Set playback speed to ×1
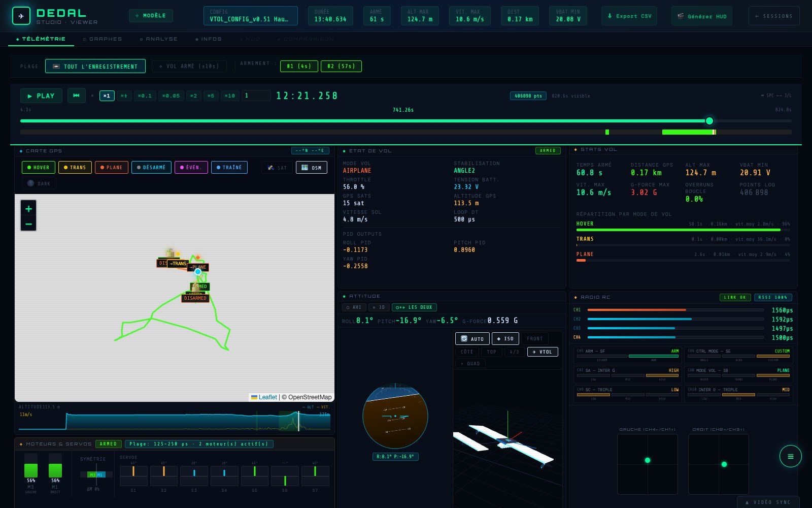Viewport: 812px width, 508px height. [x=107, y=96]
